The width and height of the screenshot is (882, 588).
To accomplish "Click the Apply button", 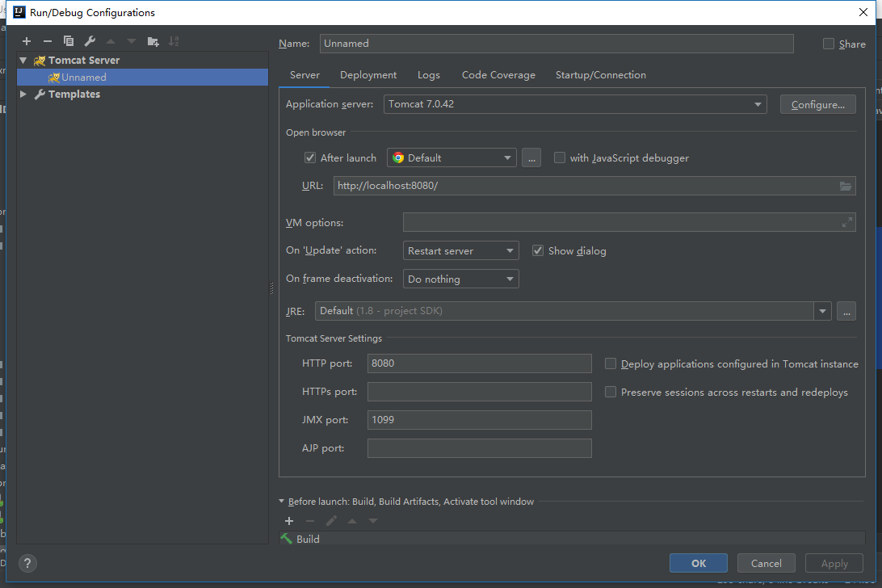I will pyautogui.click(x=834, y=563).
